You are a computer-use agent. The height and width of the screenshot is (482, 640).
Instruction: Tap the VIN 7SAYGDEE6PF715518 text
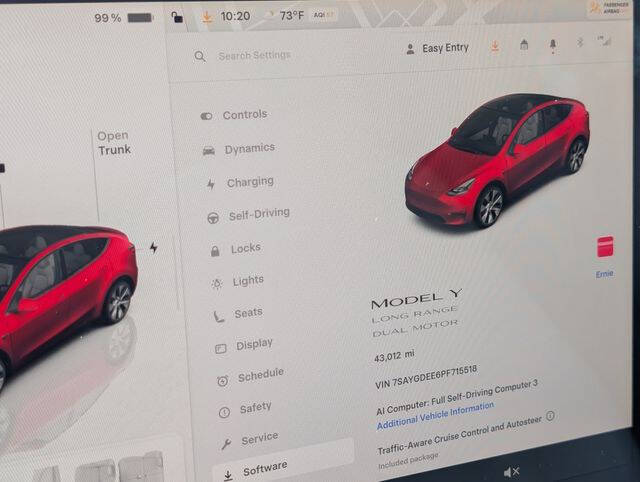(426, 378)
